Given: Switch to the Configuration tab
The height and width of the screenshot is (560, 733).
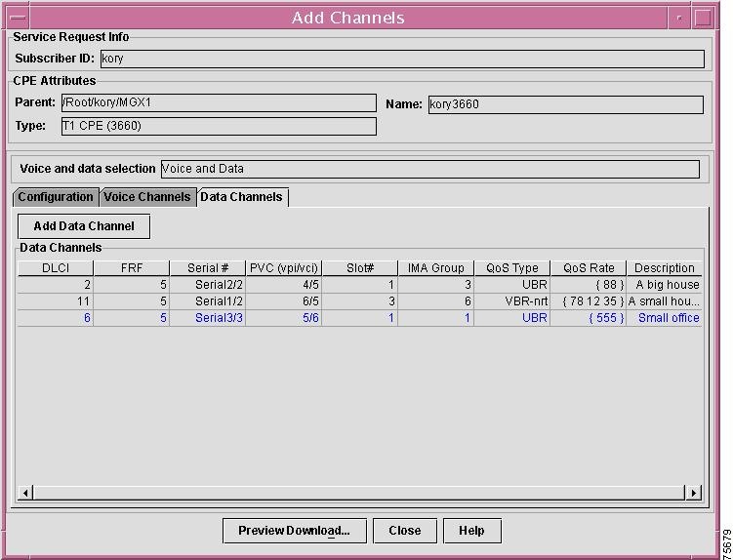Looking at the screenshot, I should (x=56, y=197).
